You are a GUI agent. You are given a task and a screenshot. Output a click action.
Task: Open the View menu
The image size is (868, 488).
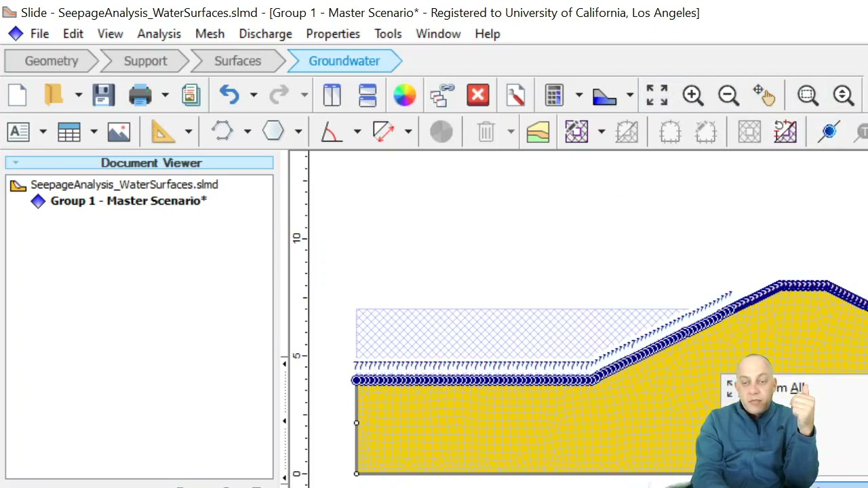[x=110, y=34]
